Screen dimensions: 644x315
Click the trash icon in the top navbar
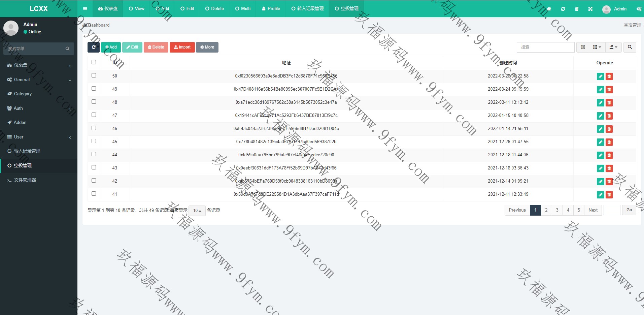point(576,9)
